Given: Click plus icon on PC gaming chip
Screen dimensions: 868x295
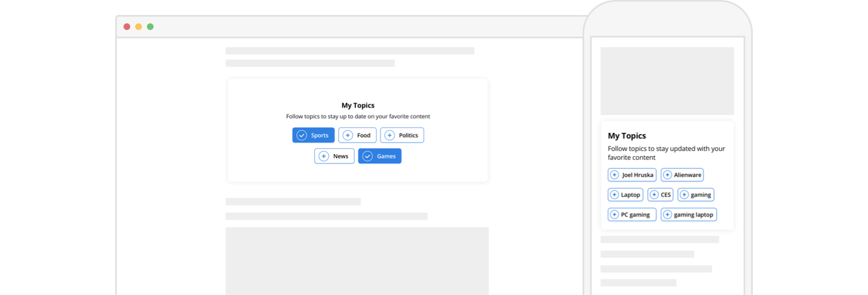Looking at the screenshot, I should pos(614,214).
